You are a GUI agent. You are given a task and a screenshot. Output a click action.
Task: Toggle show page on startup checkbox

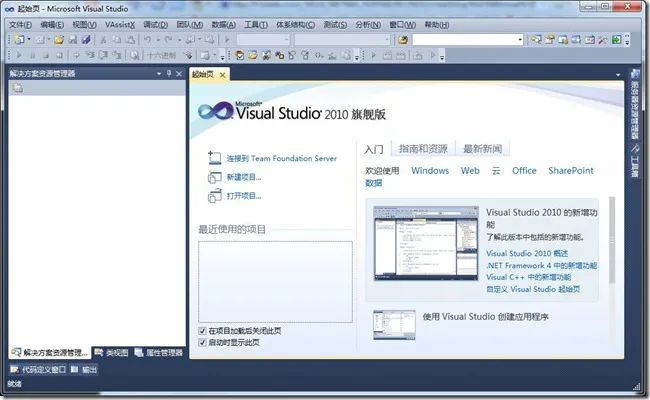(x=202, y=342)
